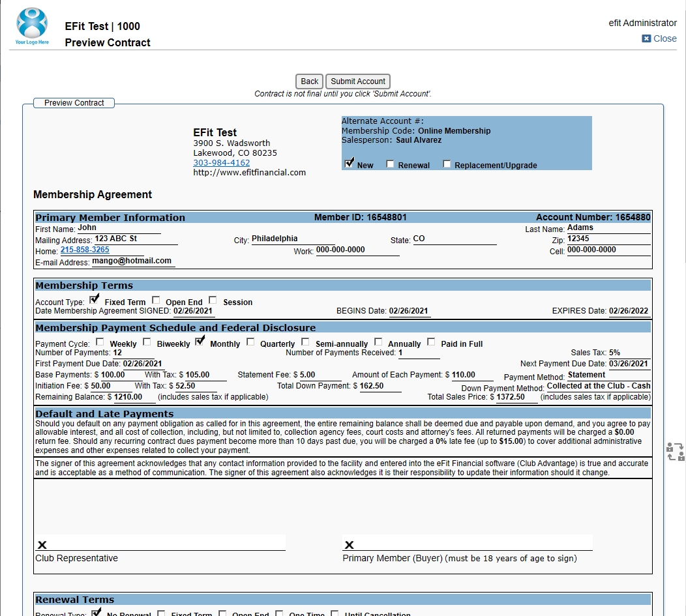Check the Session account type checkbox

213,300
